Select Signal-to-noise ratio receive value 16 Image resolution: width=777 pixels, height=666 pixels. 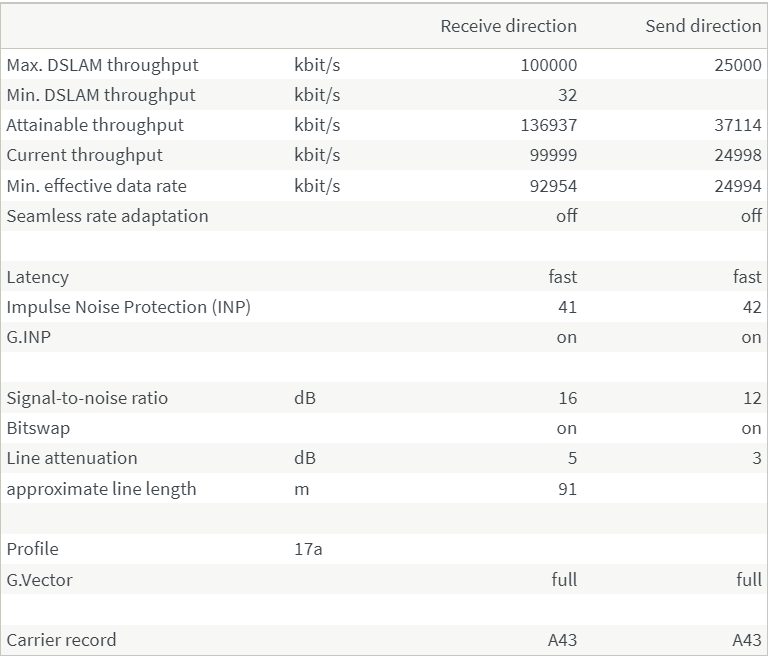click(567, 398)
